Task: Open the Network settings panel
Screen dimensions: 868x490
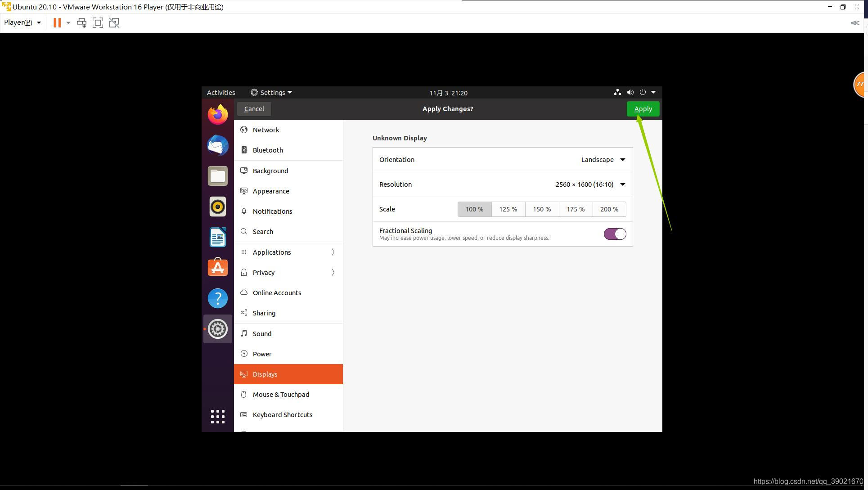Action: pyautogui.click(x=288, y=130)
